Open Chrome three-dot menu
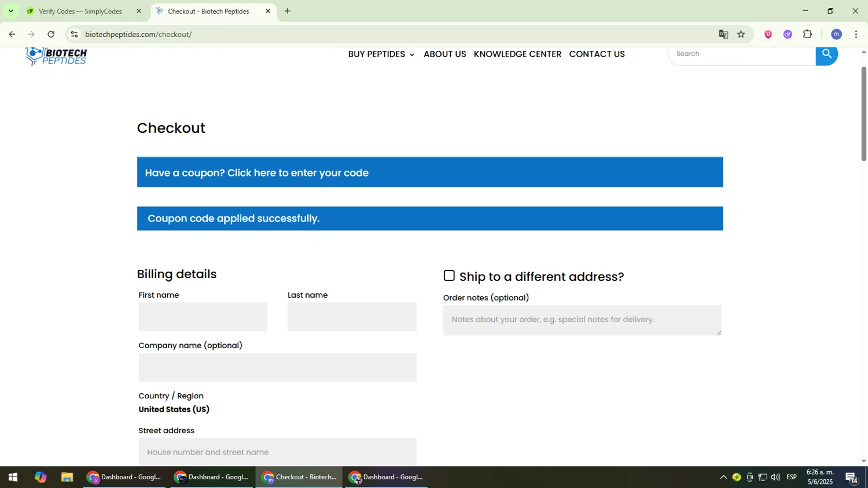This screenshot has height=488, width=868. click(856, 35)
